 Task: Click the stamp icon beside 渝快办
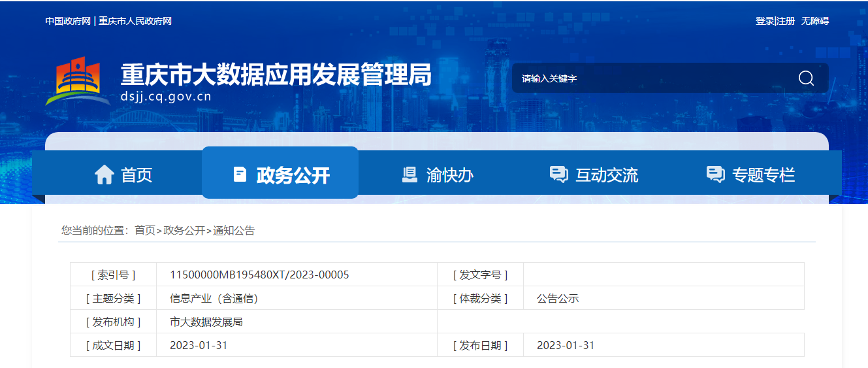click(410, 175)
